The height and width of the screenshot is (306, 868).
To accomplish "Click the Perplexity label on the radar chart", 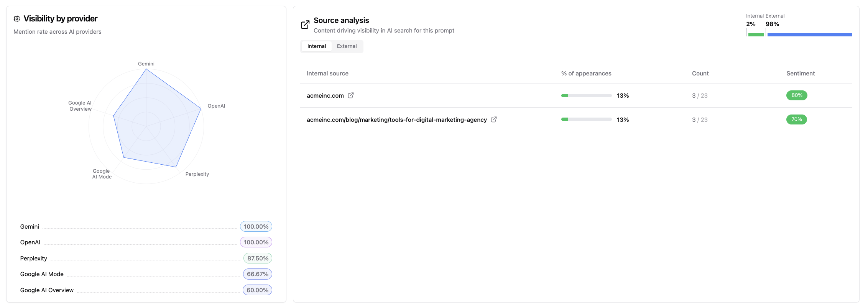I will [197, 174].
